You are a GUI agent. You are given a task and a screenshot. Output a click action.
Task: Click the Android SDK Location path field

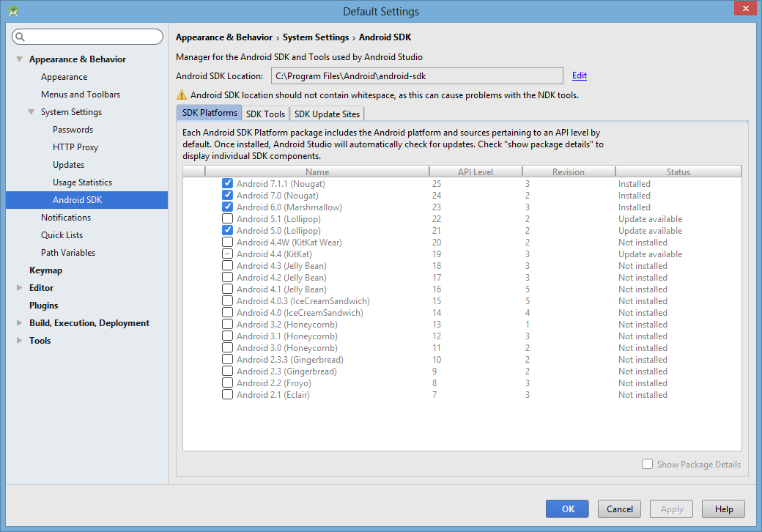click(417, 75)
